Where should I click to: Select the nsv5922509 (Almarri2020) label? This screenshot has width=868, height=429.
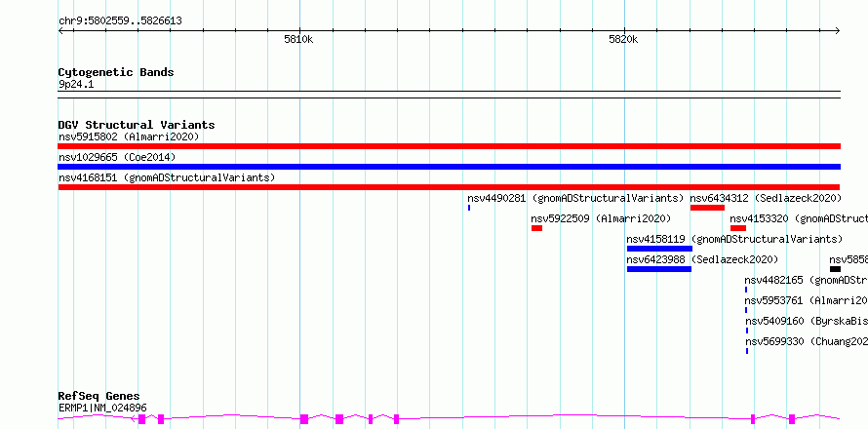(601, 218)
